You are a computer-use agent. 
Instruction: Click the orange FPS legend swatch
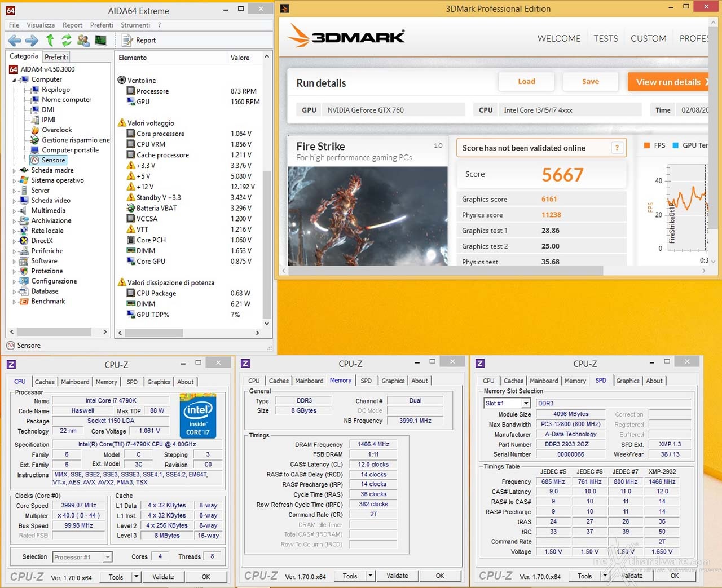pos(647,145)
